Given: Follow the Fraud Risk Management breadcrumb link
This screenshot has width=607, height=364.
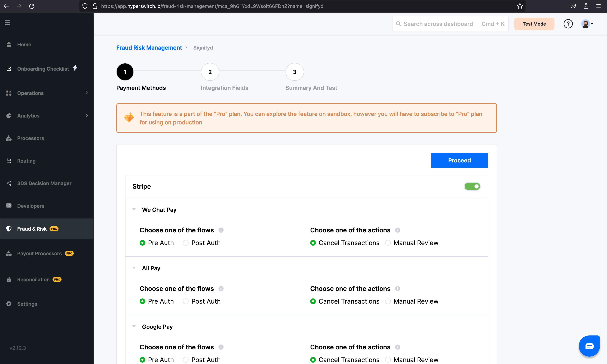Looking at the screenshot, I should point(149,48).
